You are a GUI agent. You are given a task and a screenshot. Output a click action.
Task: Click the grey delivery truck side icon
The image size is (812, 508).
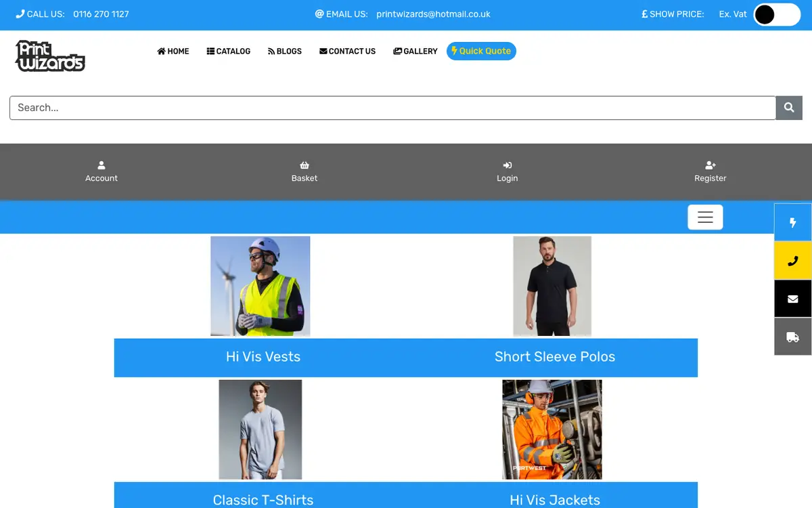click(x=793, y=337)
